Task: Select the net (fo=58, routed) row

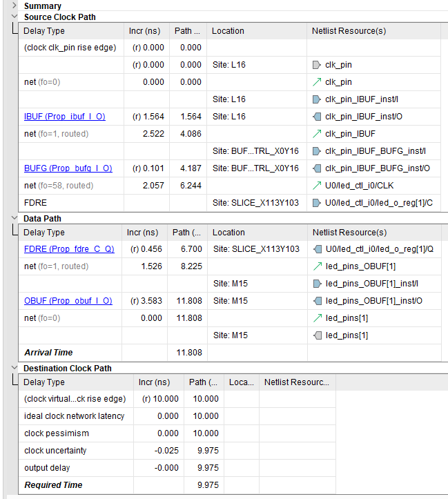Action: pos(229,185)
